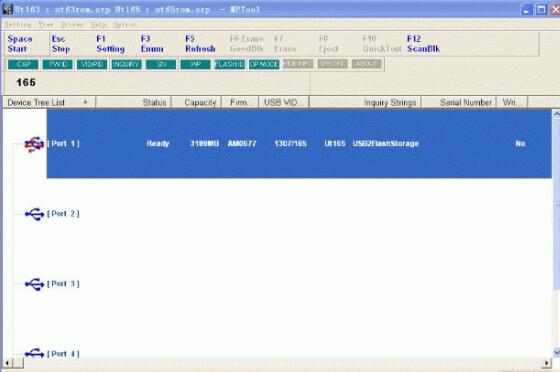This screenshot has height=372, width=560.
Task: Click the USB VID value 1307/165
Action: tap(290, 144)
